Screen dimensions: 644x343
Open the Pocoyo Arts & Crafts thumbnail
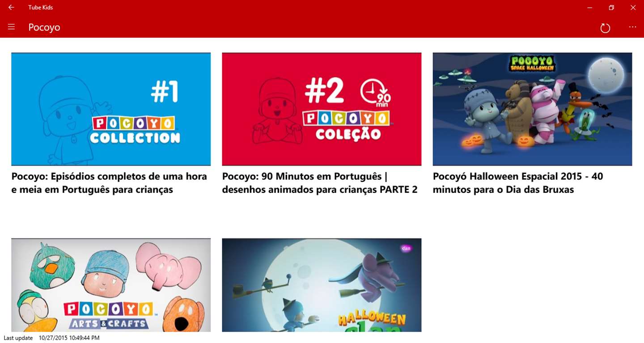click(x=111, y=285)
